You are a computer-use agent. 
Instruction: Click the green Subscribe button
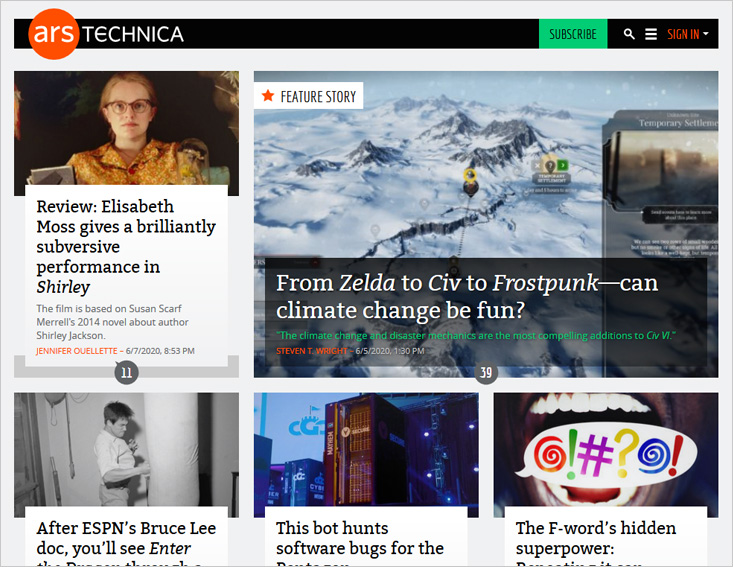pos(573,34)
